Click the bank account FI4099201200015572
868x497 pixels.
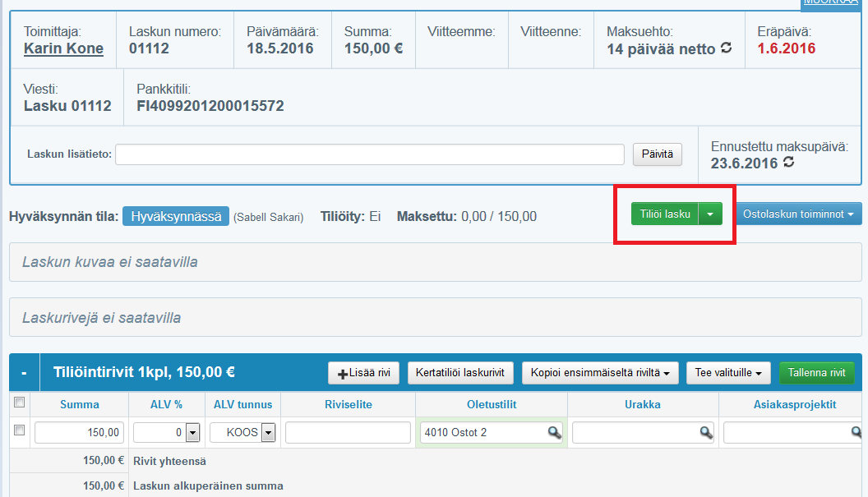coord(210,106)
